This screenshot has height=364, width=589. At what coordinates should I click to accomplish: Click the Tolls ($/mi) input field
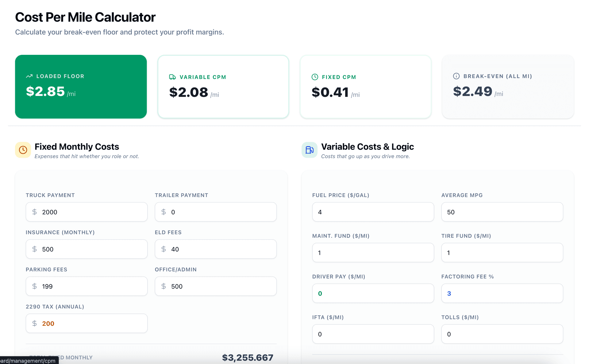click(x=502, y=334)
